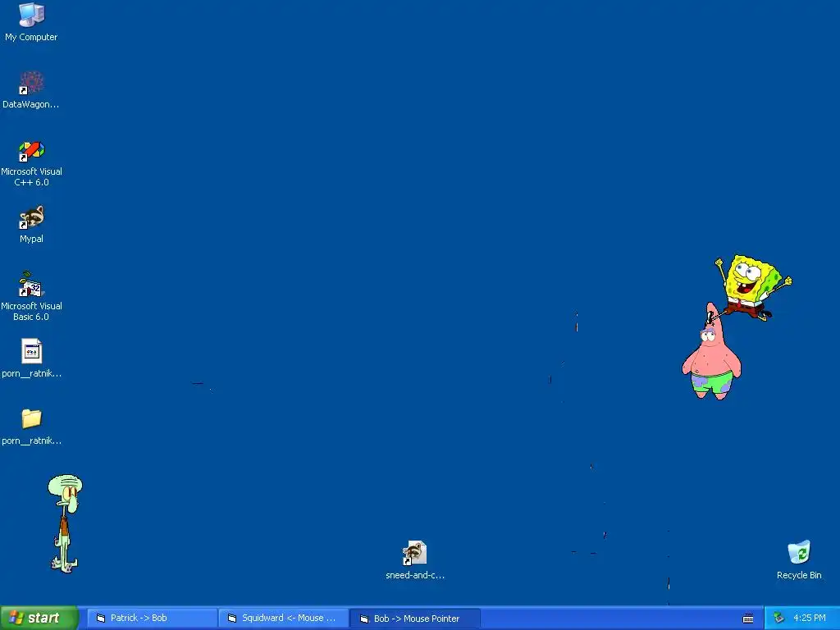Click the keyboard icon in taskbar
840x630 pixels.
(748, 619)
